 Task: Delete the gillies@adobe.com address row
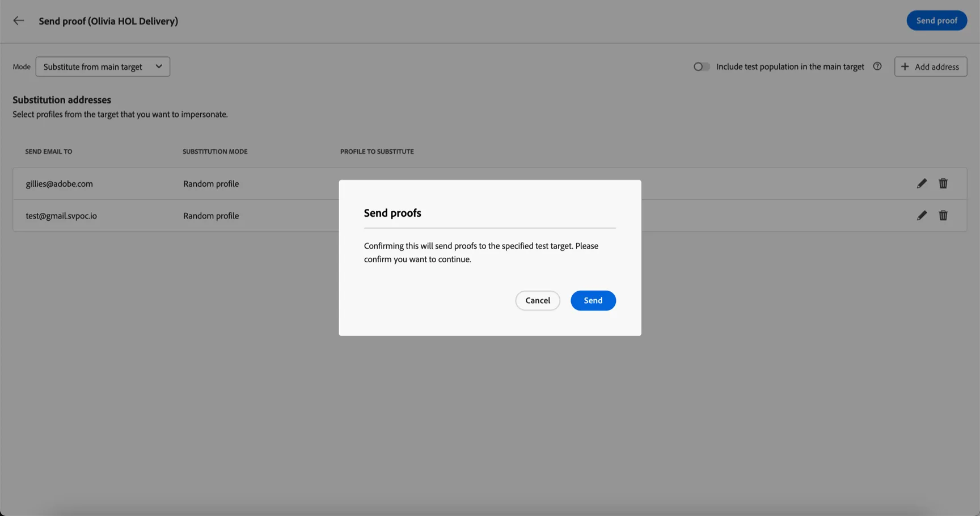point(943,183)
